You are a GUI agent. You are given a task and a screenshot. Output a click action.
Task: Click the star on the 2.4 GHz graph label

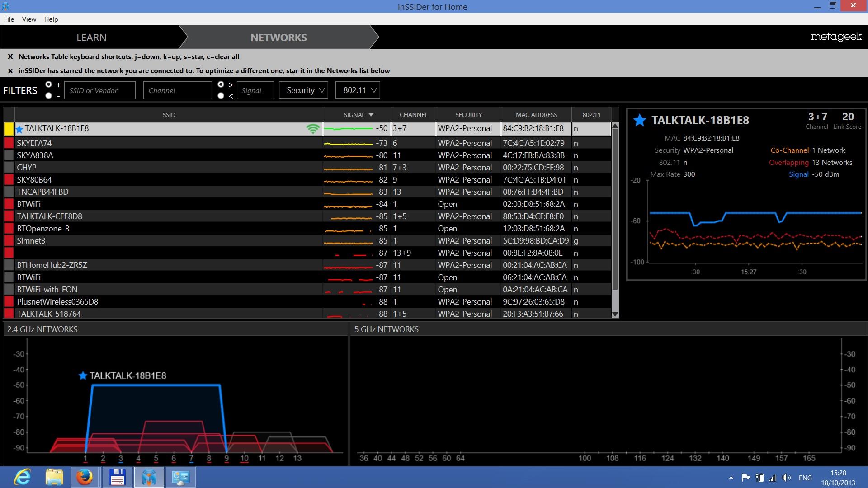[x=83, y=375]
